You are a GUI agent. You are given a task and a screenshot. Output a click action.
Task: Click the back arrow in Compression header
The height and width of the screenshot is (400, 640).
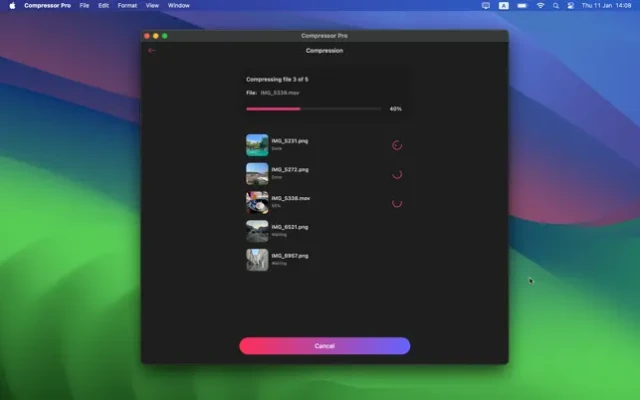tap(152, 50)
